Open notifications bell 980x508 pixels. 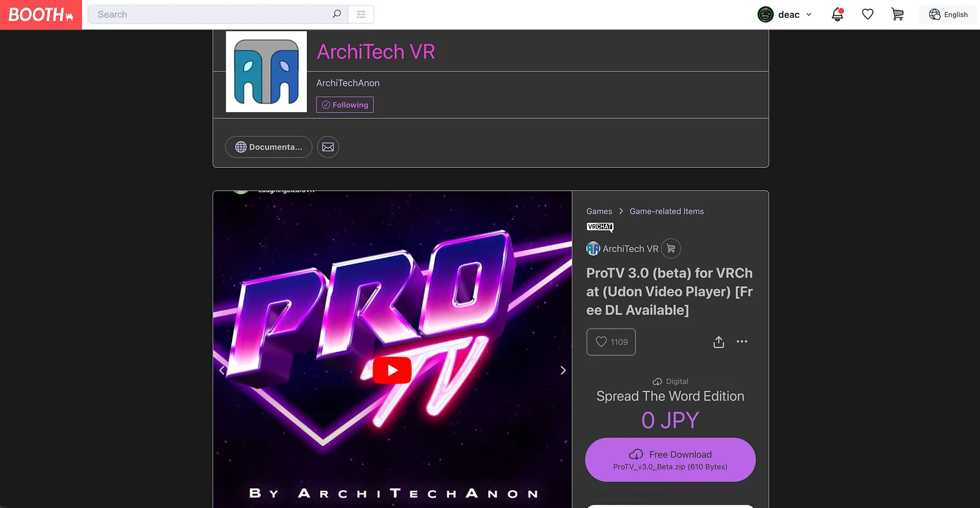pyautogui.click(x=837, y=14)
